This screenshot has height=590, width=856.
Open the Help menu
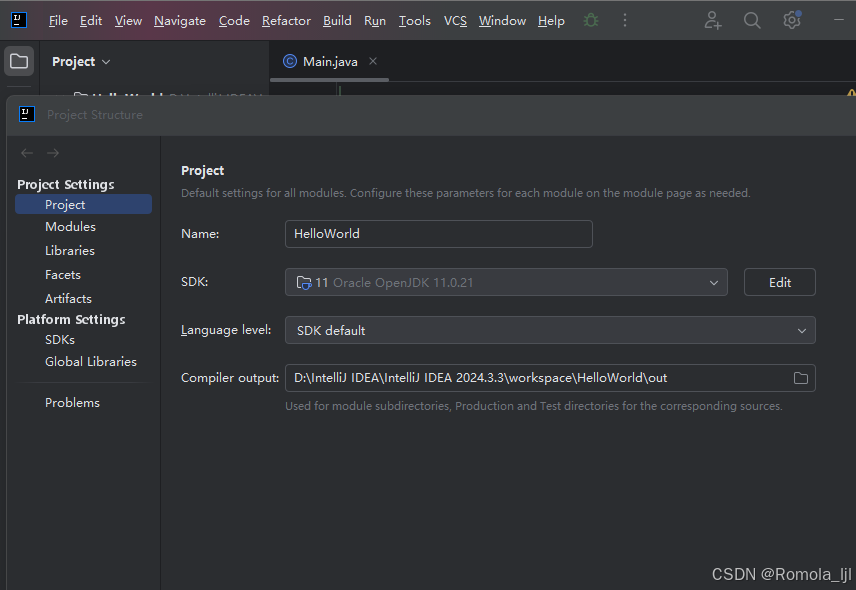(x=551, y=21)
